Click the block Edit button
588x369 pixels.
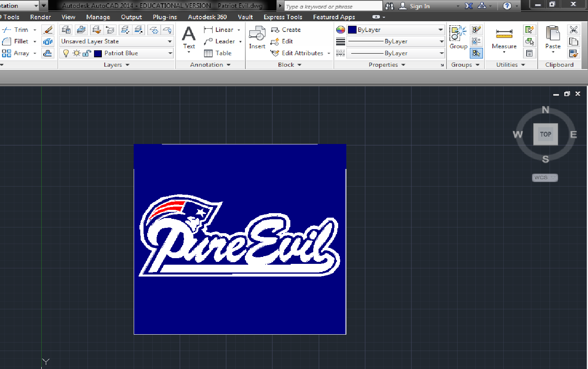coord(282,41)
